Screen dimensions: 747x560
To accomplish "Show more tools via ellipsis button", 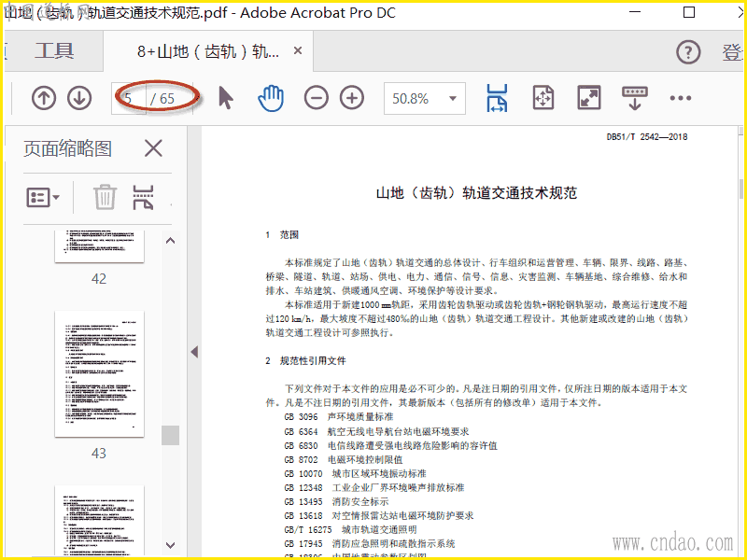I will (x=680, y=98).
